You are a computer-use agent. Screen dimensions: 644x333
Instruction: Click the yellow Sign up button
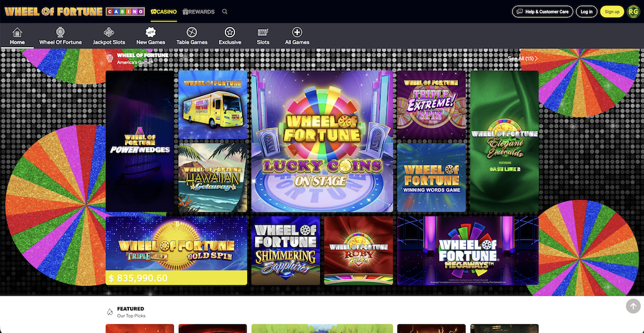coord(612,12)
